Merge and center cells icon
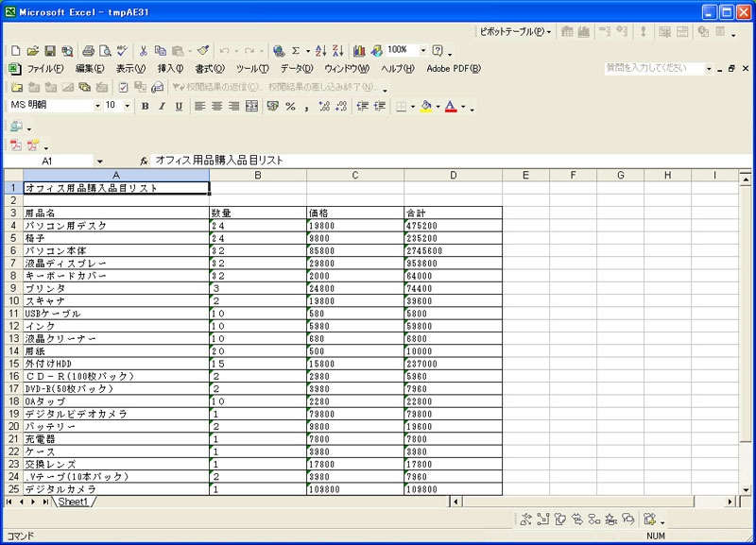This screenshot has width=756, height=545. tap(251, 106)
